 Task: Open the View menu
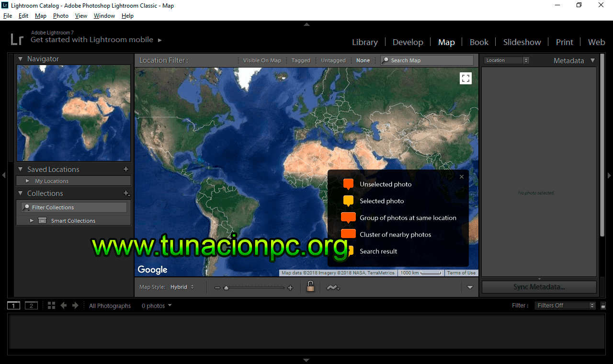(81, 16)
